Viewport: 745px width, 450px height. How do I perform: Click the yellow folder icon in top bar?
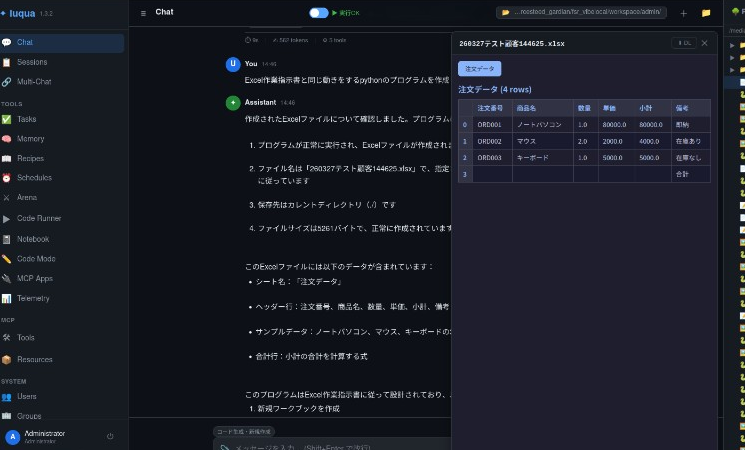coord(706,13)
